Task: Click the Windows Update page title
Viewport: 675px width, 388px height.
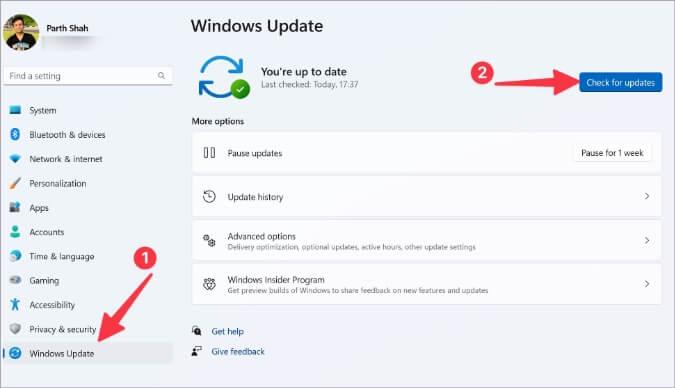Action: [x=257, y=26]
